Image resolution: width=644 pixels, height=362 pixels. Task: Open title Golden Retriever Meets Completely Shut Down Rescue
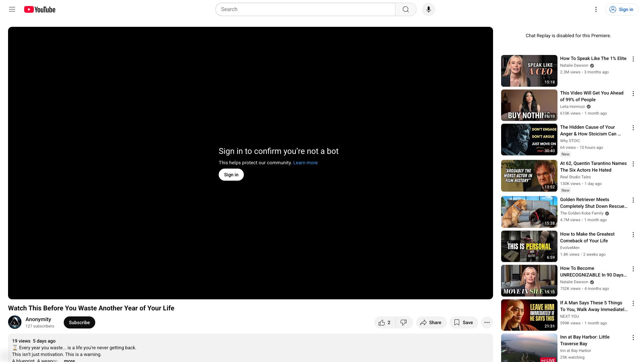tap(593, 203)
